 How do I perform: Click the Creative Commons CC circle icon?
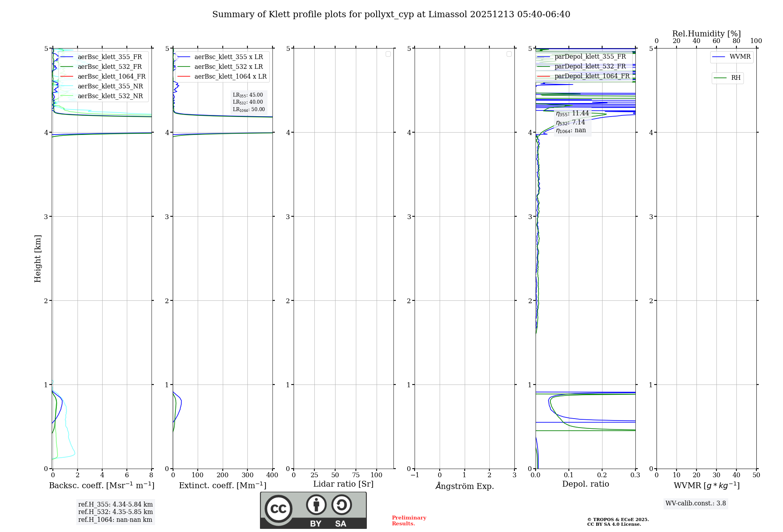click(x=278, y=509)
